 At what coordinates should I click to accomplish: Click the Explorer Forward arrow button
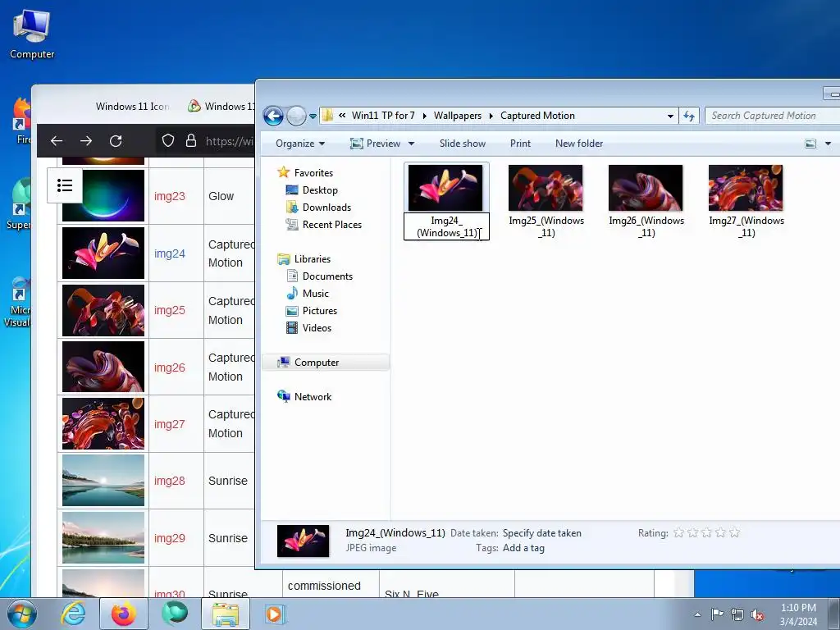click(x=296, y=116)
